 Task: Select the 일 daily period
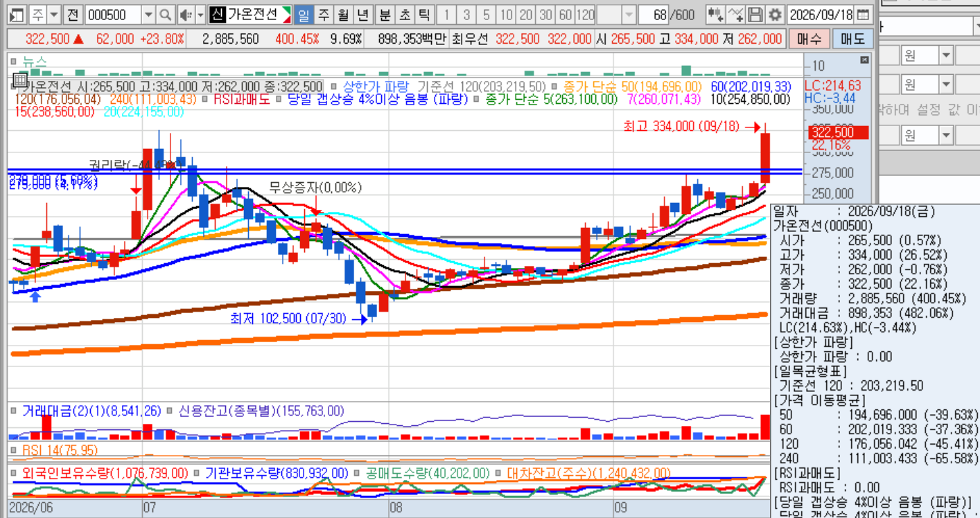click(304, 15)
